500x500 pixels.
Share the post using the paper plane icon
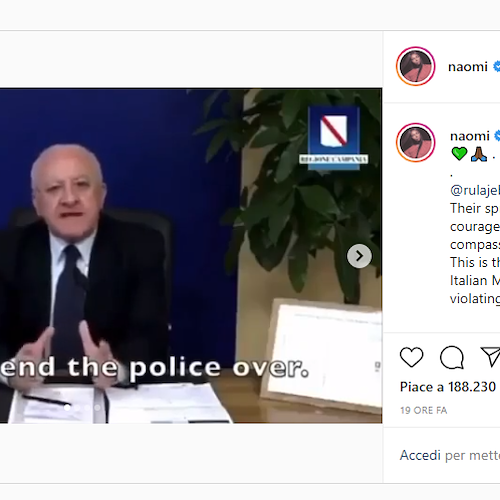coord(490,357)
